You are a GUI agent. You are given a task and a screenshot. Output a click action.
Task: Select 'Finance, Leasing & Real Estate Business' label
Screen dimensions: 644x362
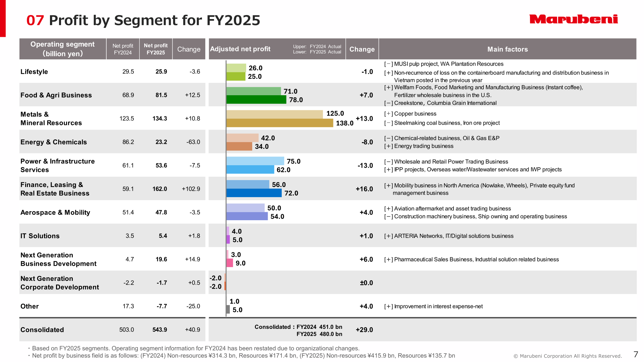[55, 189]
